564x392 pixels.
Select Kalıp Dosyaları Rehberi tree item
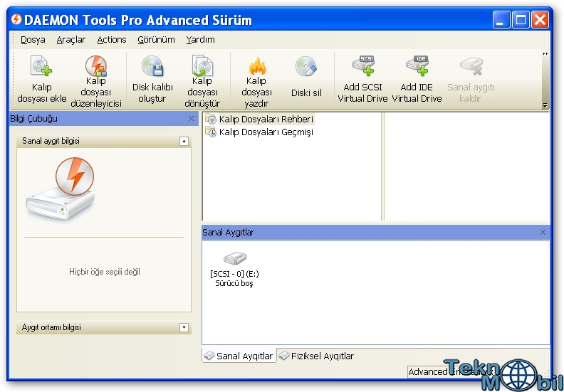tap(260, 119)
